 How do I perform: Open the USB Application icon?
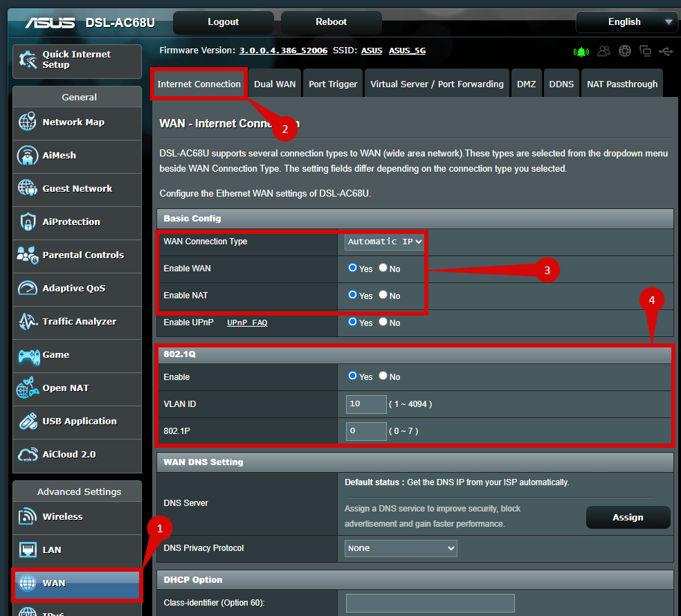28,422
